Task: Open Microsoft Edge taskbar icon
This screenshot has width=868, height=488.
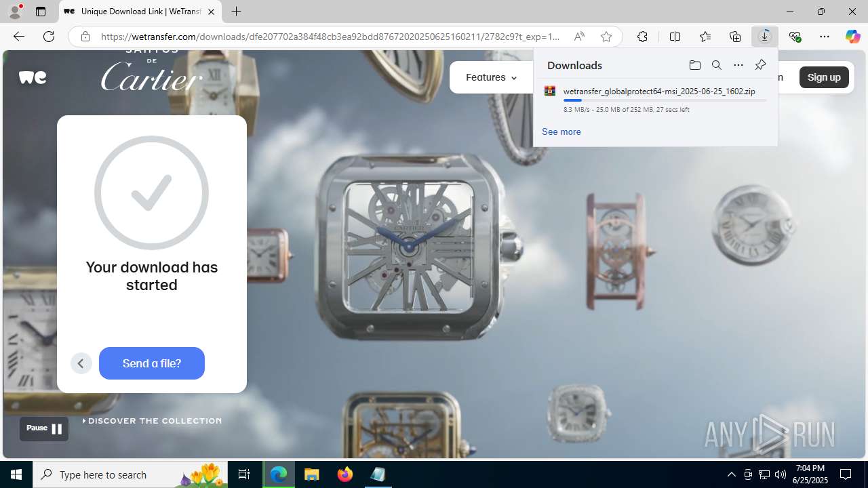Action: tap(279, 474)
